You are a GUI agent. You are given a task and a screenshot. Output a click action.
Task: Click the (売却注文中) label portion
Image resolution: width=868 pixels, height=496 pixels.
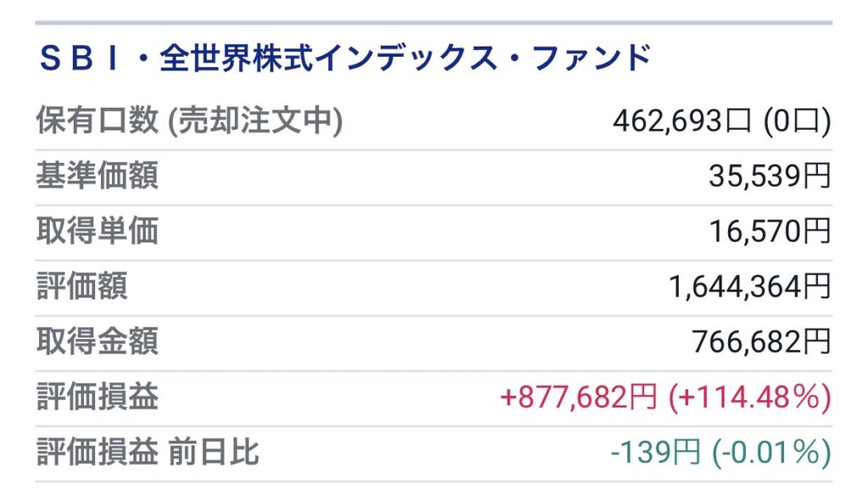click(255, 121)
